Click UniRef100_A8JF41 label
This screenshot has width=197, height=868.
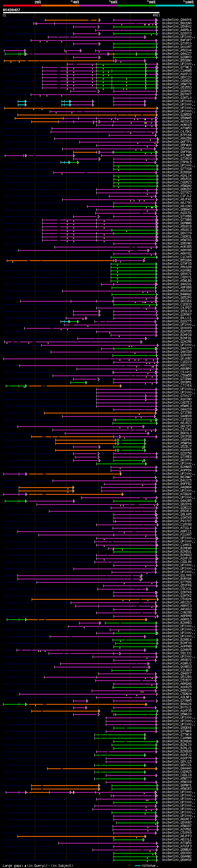177,200
